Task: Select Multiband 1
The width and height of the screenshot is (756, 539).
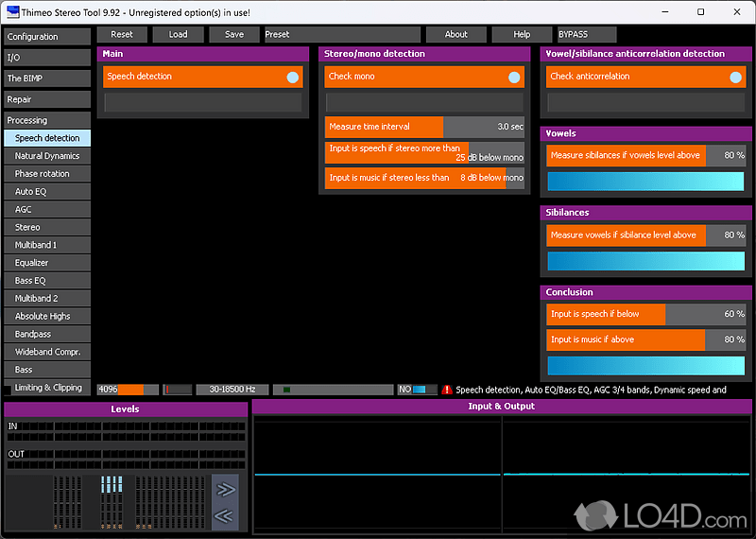Action: point(47,245)
